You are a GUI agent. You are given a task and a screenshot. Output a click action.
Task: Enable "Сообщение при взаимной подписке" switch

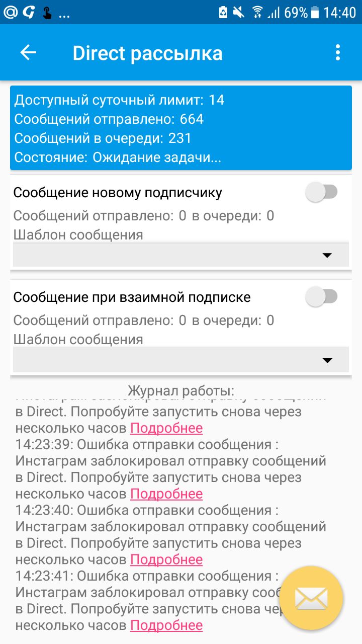322,297
